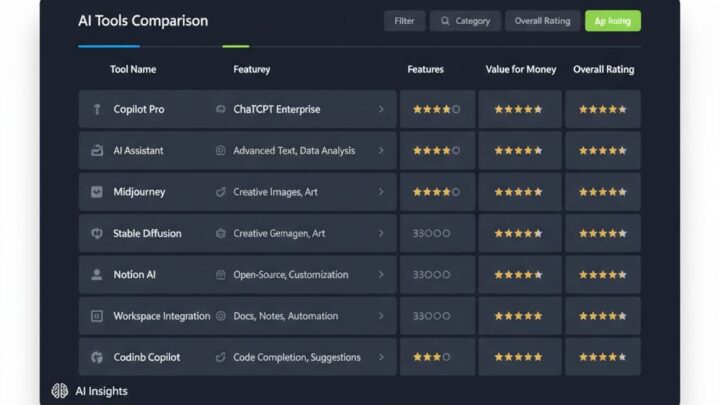This screenshot has height=405, width=720.
Task: Select the blue underlined first tab
Action: click(109, 46)
